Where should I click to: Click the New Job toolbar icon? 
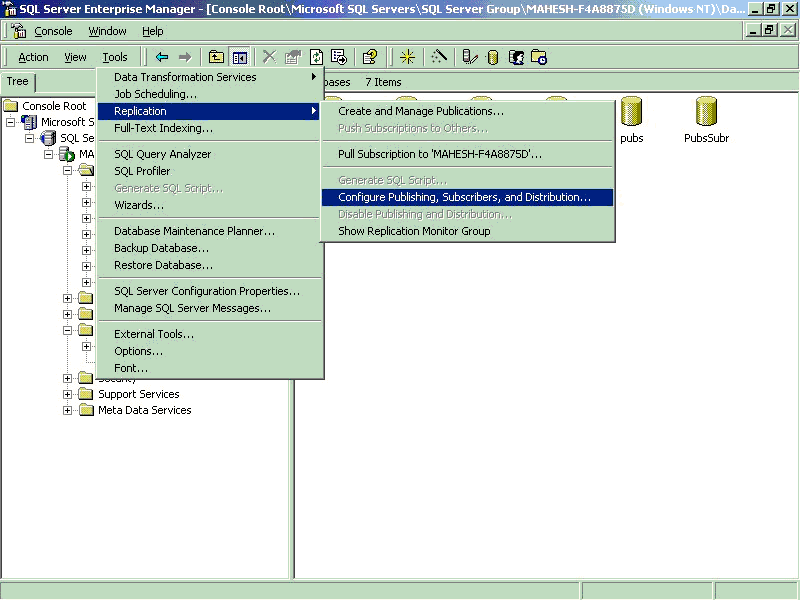click(539, 57)
